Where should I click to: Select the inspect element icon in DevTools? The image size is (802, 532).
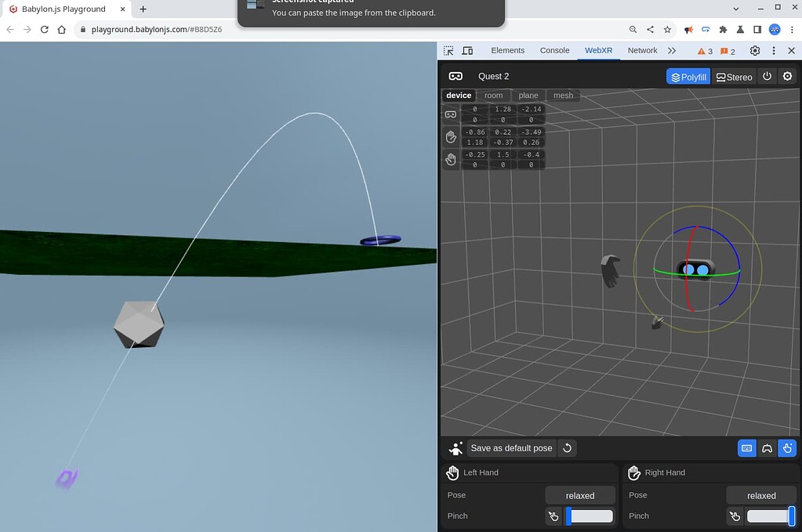448,50
